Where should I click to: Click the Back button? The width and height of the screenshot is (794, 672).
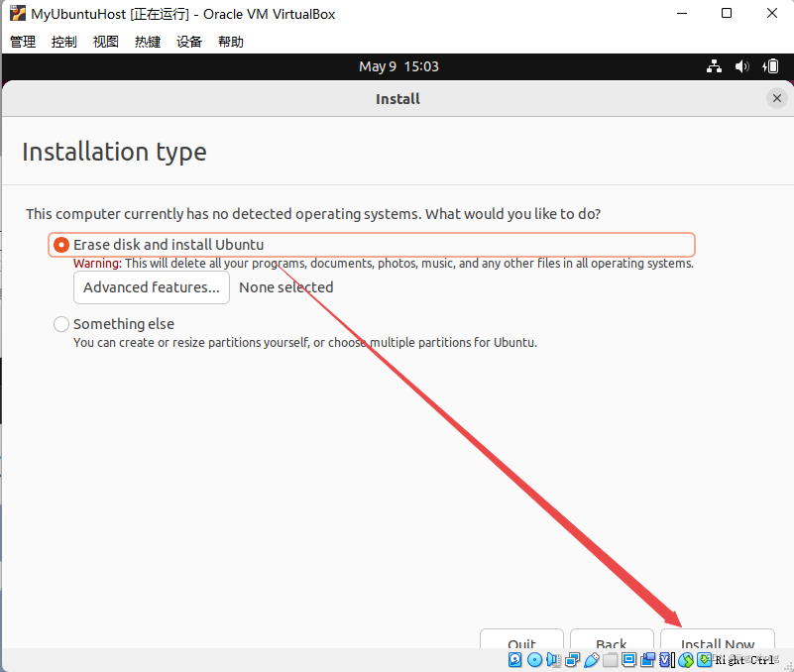[x=612, y=640]
